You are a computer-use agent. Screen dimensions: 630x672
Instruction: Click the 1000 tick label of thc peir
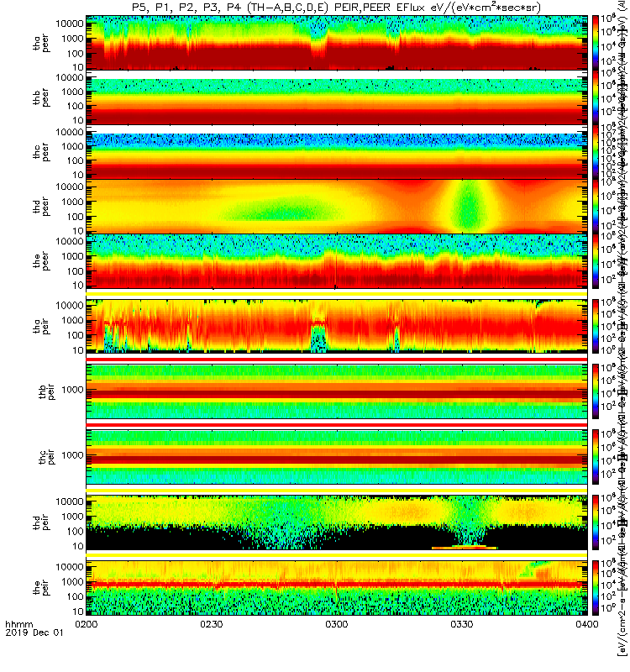pyautogui.click(x=72, y=455)
